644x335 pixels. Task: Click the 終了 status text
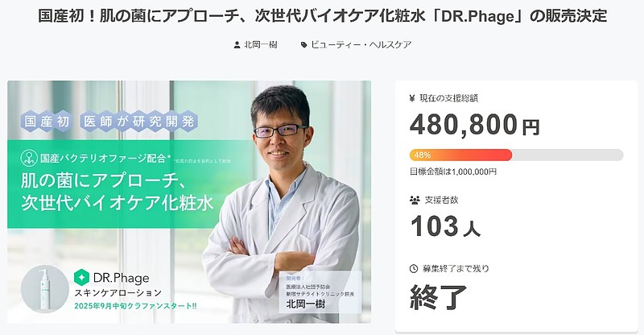[x=439, y=297]
